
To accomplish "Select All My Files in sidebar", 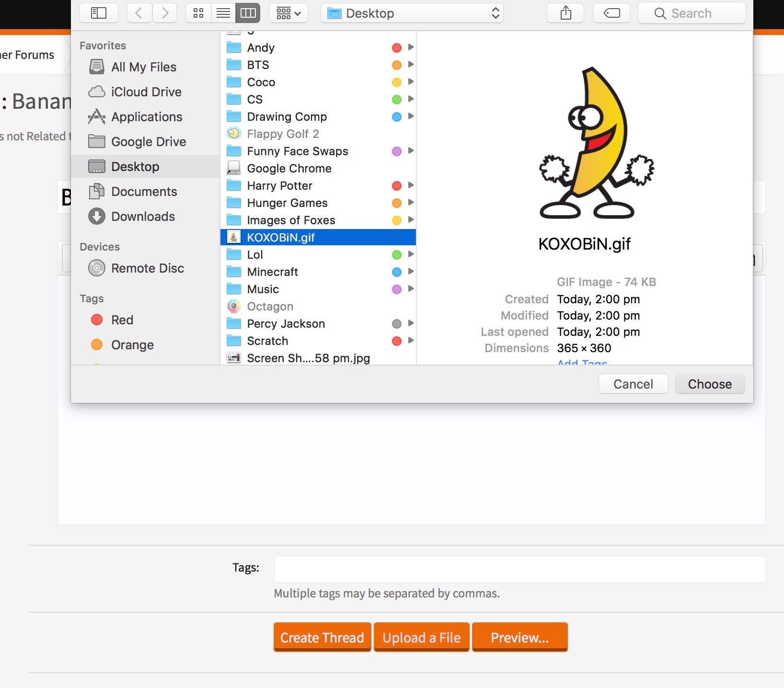I will pyautogui.click(x=145, y=67).
